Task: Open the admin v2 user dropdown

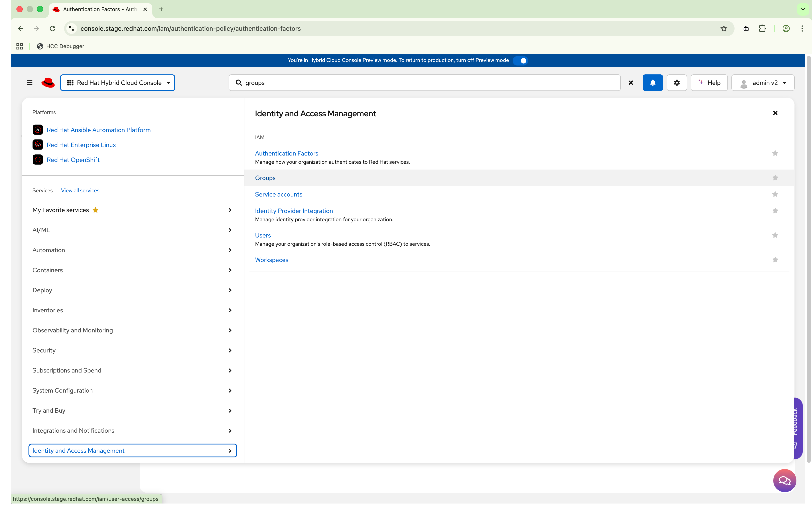Action: 763,83
